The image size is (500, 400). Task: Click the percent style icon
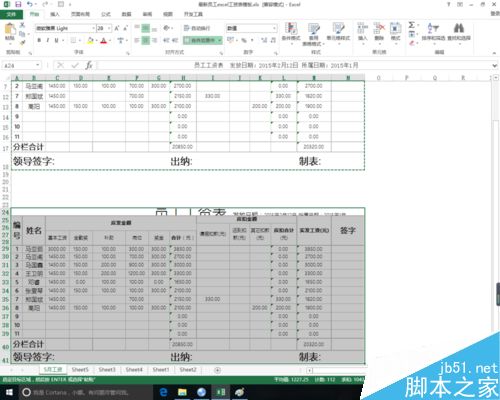point(244,40)
